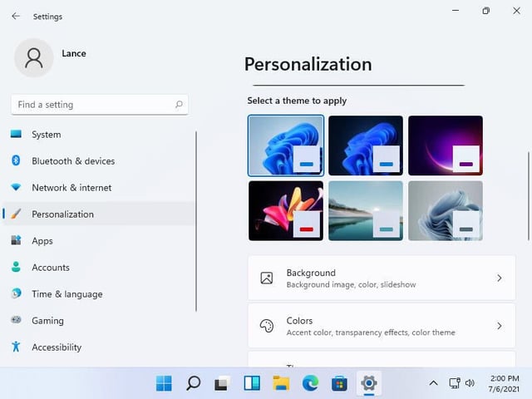The height and width of the screenshot is (399, 532).
Task: Click the sidebar navigation scrollbar
Action: coord(196,221)
